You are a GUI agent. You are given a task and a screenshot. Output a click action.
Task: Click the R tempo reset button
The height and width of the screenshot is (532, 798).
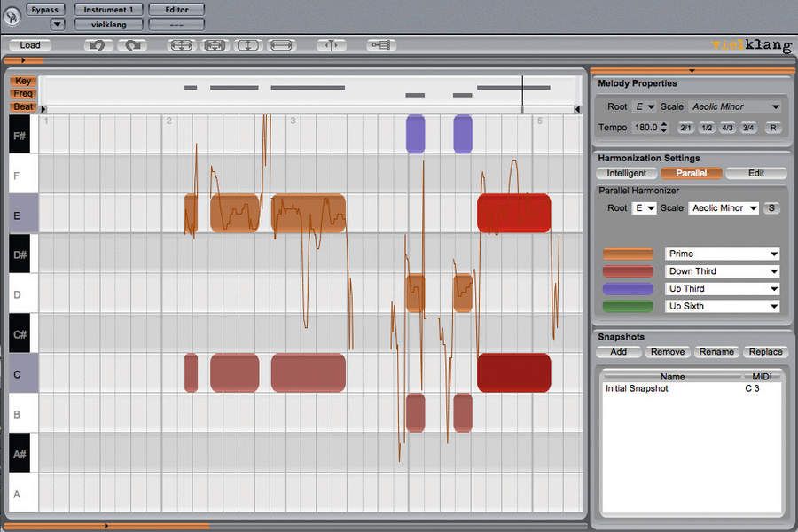tap(773, 128)
